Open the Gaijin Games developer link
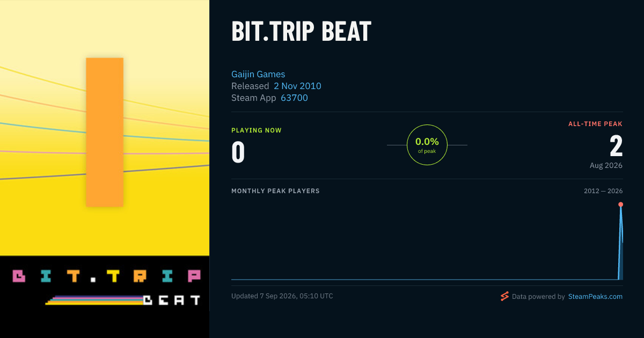 tap(258, 74)
